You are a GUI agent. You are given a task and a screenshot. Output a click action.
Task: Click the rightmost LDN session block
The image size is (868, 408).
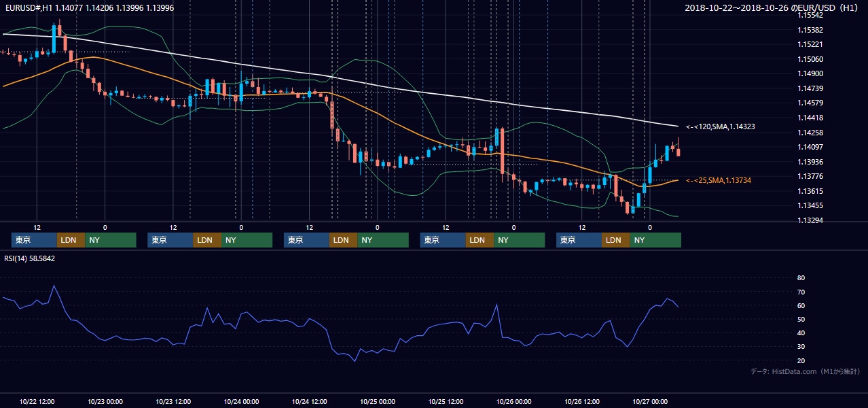tap(615, 240)
